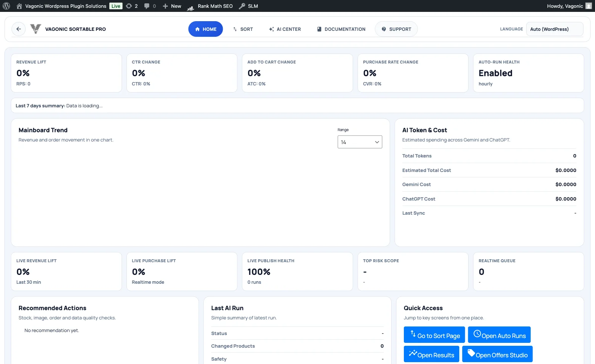Click the Status row in Last AI Run
595x364 pixels.
297,333
